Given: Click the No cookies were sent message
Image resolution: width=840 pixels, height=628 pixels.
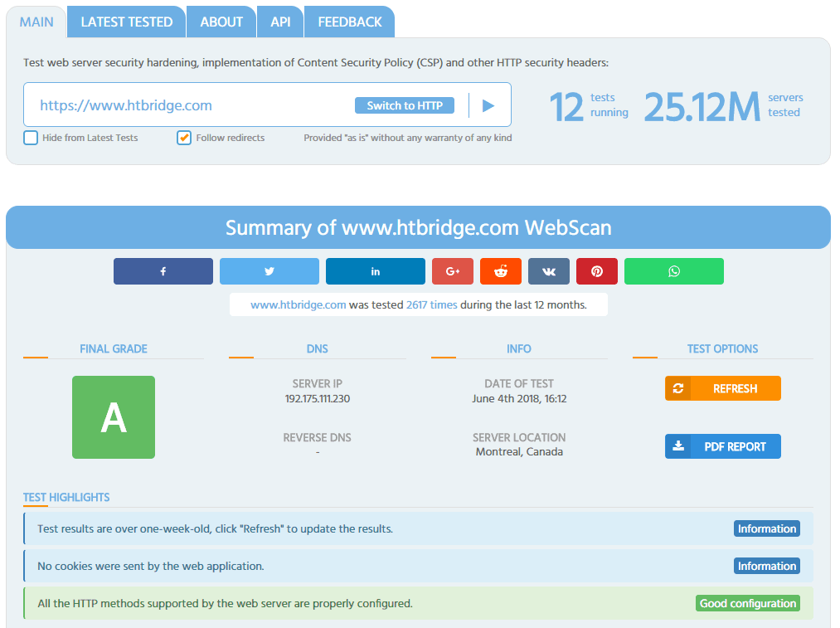Looking at the screenshot, I should (x=151, y=567).
